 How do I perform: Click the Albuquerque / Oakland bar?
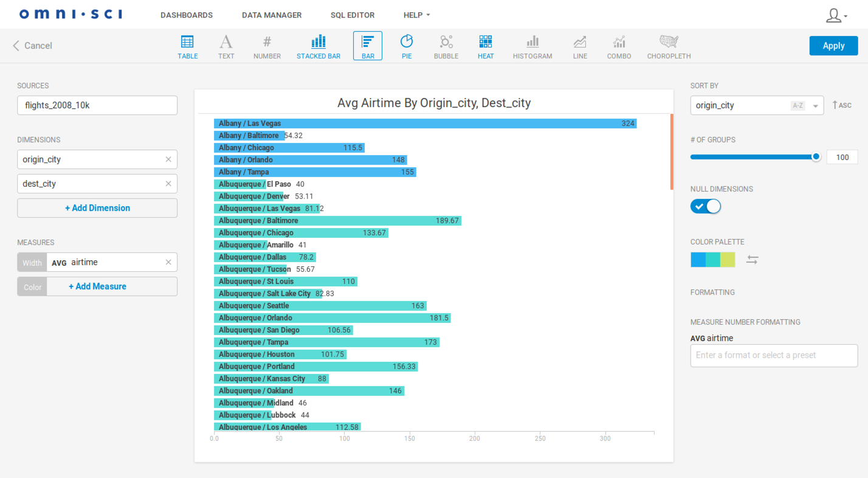tap(309, 391)
